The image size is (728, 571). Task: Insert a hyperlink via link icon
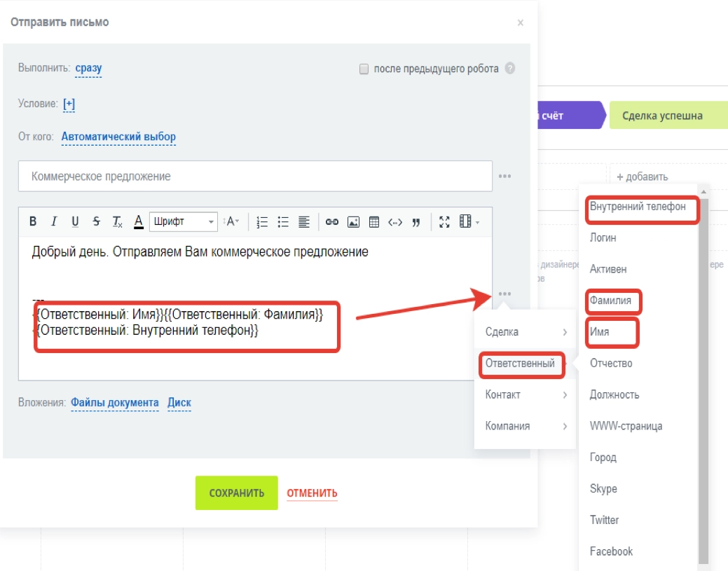coord(332,222)
